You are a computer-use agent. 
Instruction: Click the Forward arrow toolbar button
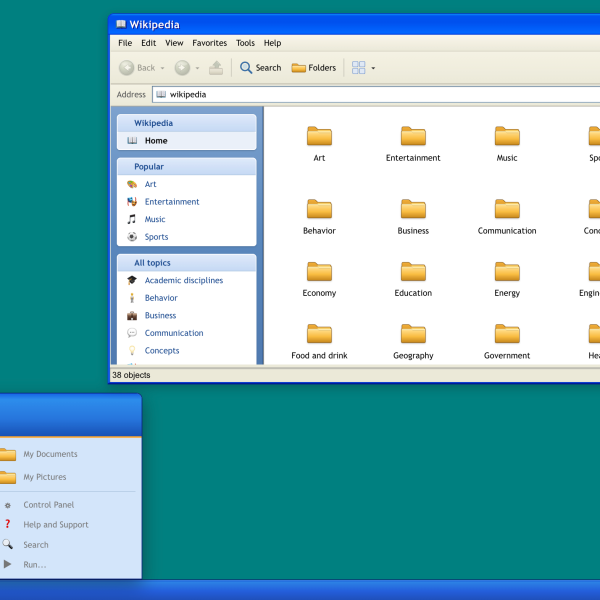tap(182, 68)
